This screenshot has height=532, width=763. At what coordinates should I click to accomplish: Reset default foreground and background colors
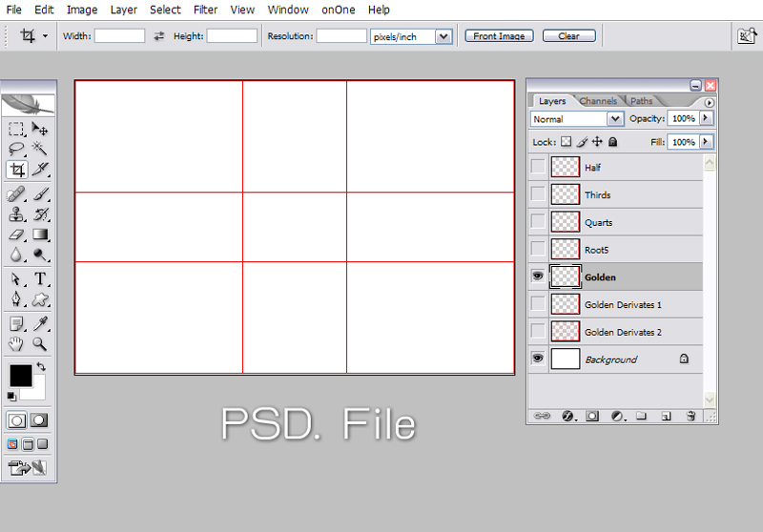click(11, 397)
